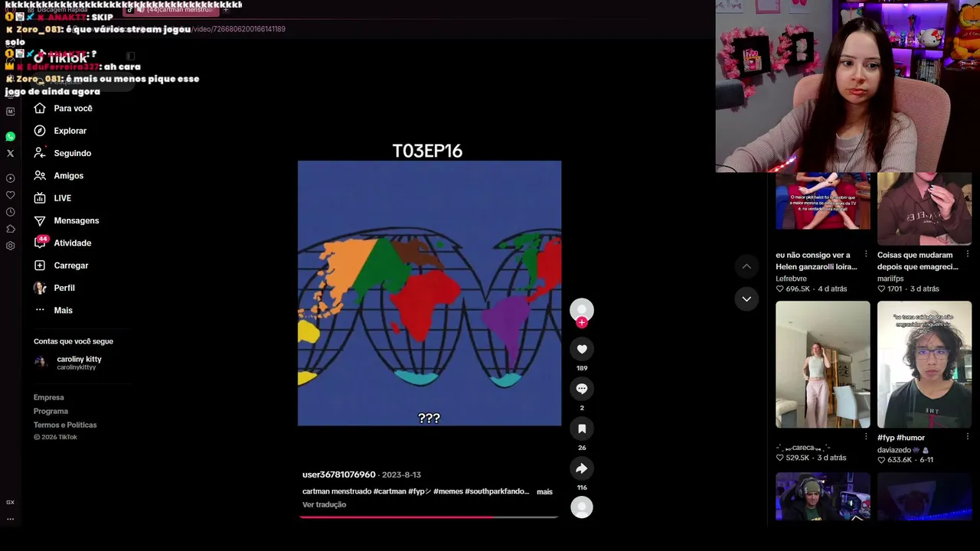This screenshot has width=980, height=551.
Task: Open options for "Coisas que mudaram" video
Action: click(x=968, y=255)
